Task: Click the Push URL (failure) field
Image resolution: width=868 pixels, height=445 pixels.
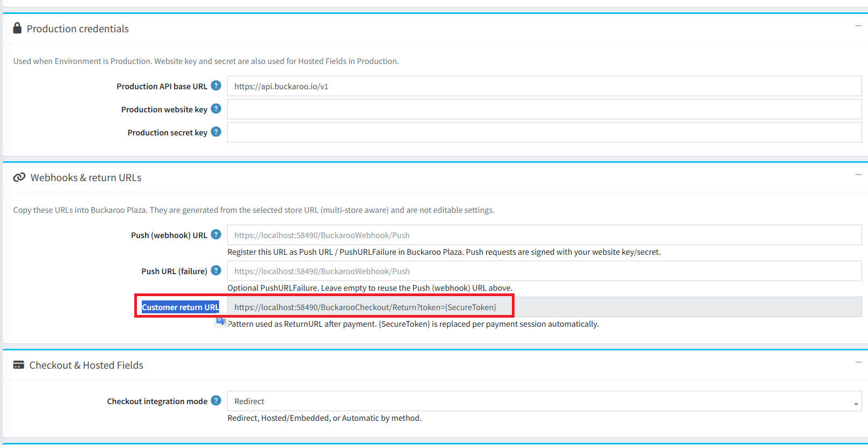Action: point(544,271)
